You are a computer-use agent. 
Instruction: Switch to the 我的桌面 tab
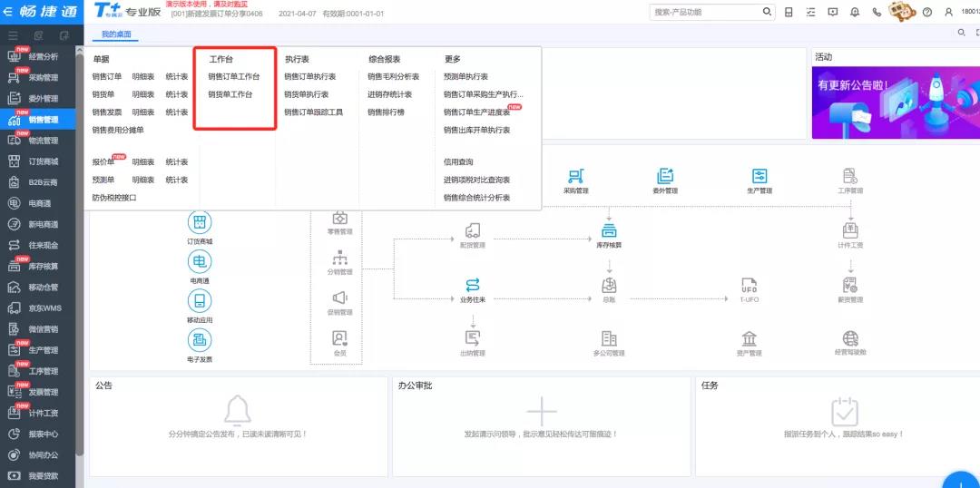coord(115,34)
